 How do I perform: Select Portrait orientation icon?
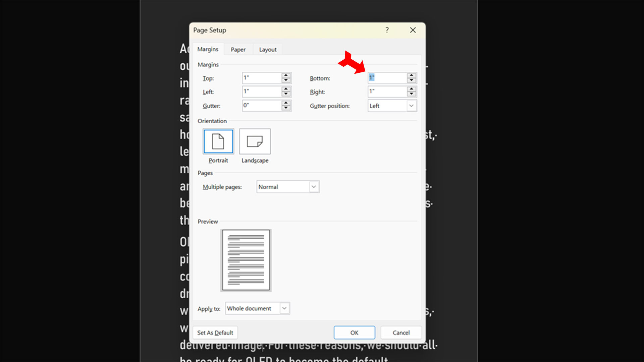click(x=218, y=141)
